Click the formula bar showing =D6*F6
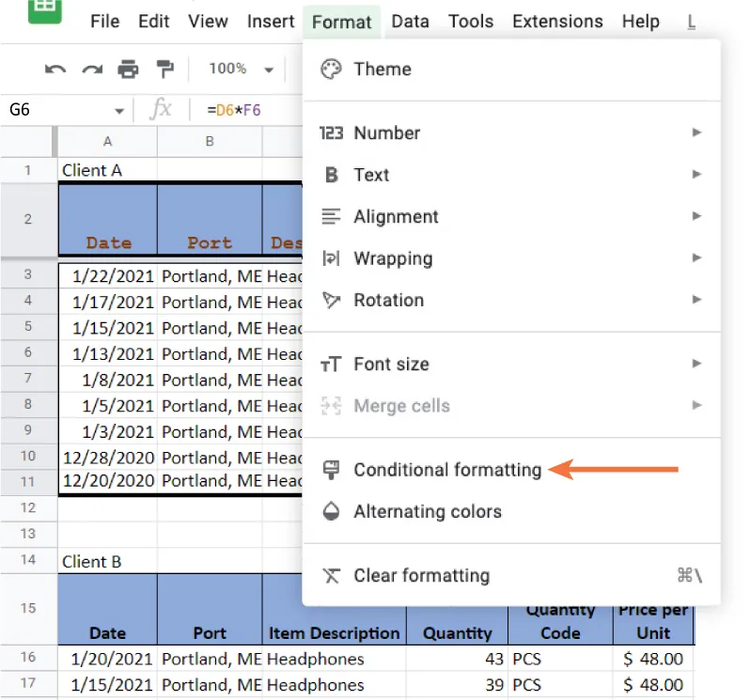This screenshot has width=750, height=700. (x=244, y=110)
